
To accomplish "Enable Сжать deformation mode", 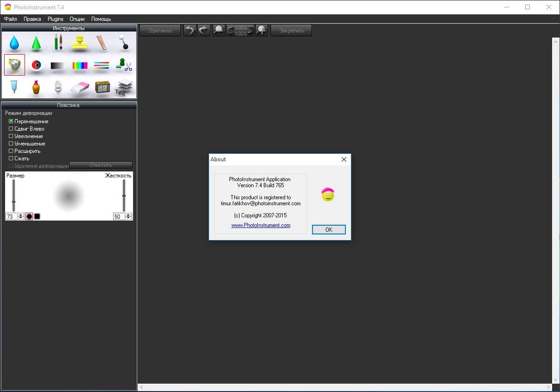I will click(x=19, y=158).
